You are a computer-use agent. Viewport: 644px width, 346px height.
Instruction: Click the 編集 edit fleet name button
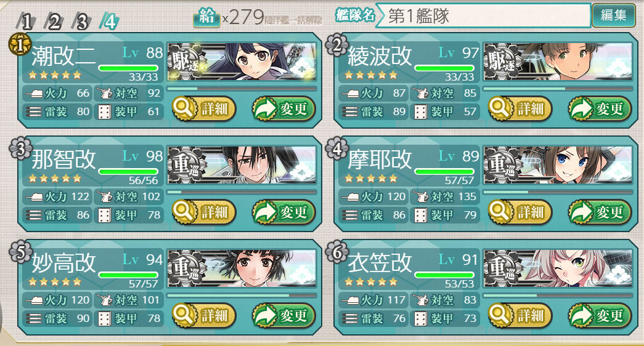click(x=613, y=15)
